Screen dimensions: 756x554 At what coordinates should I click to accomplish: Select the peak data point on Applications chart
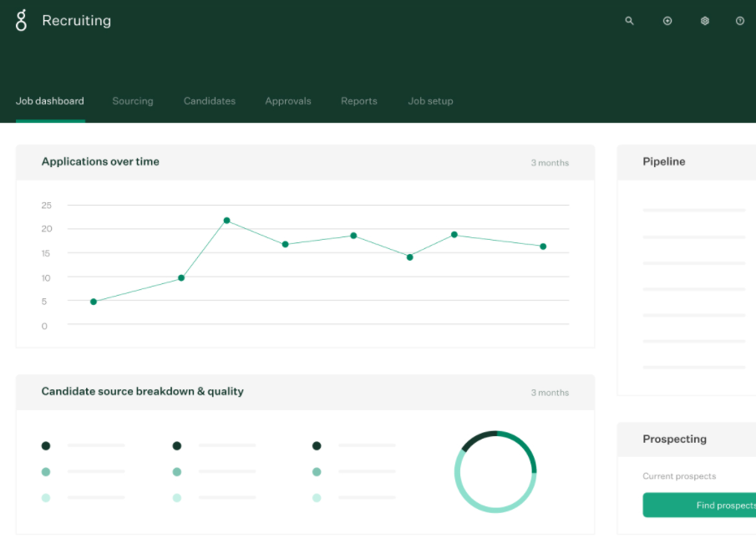(226, 220)
